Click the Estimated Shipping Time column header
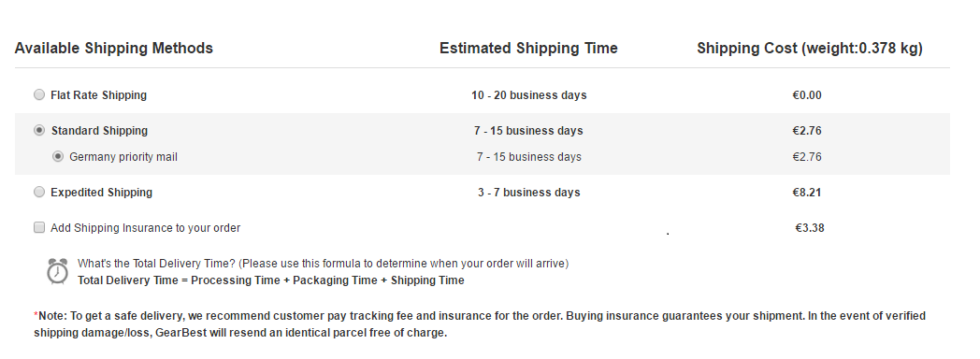 [x=528, y=48]
